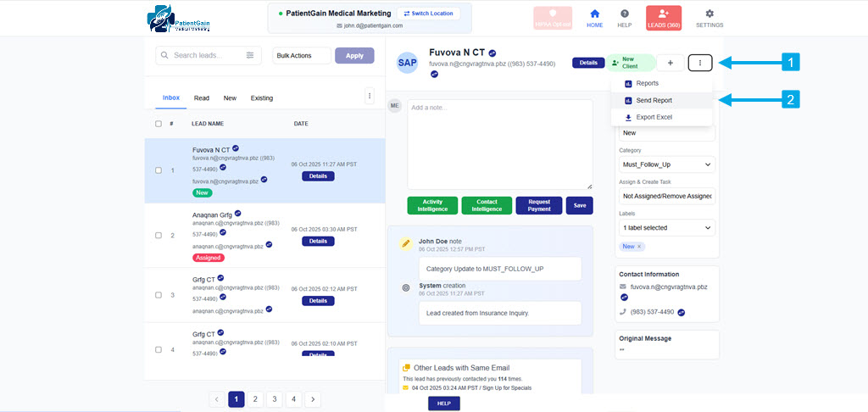Open the Assign & Create Task dropdown
868x412 pixels.
click(667, 196)
